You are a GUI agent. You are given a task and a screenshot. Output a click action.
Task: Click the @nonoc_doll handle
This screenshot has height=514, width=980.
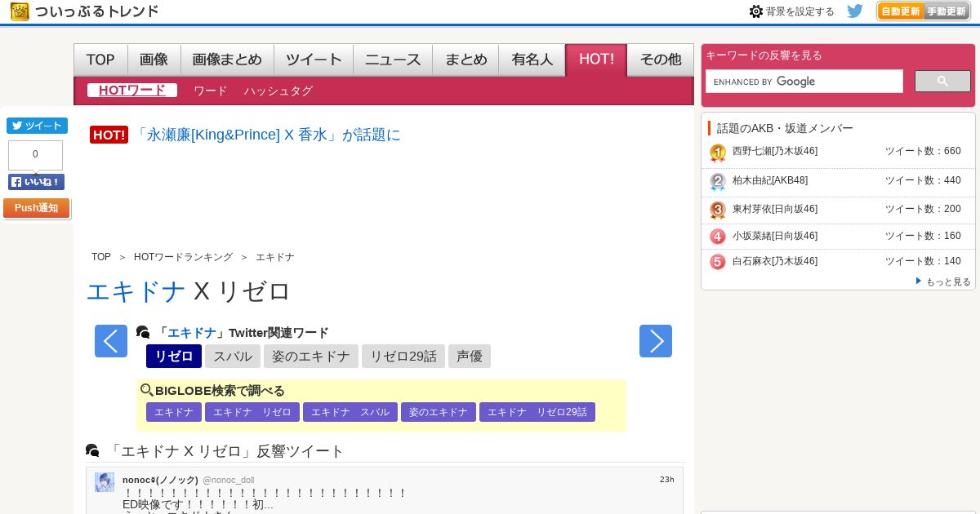pyautogui.click(x=229, y=480)
